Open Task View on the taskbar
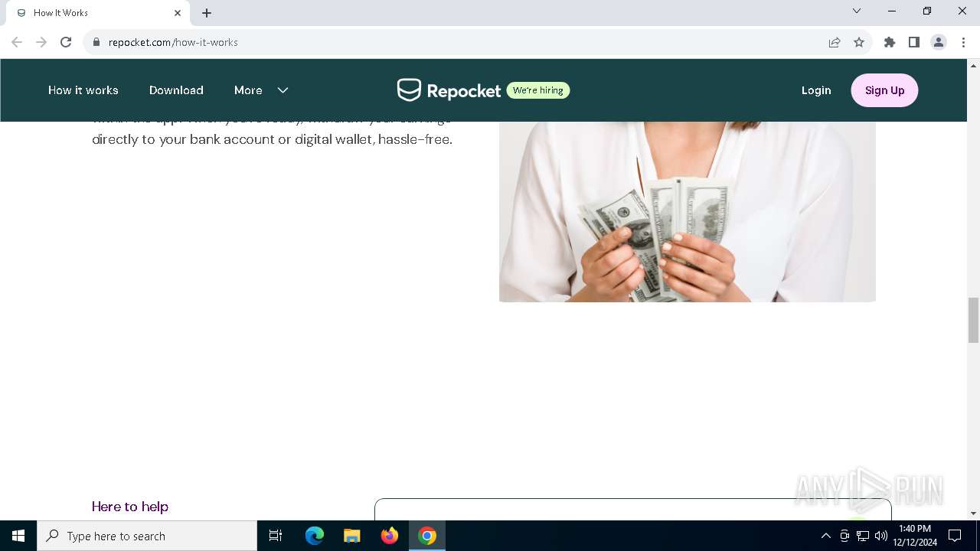This screenshot has width=980, height=551. pyautogui.click(x=276, y=536)
